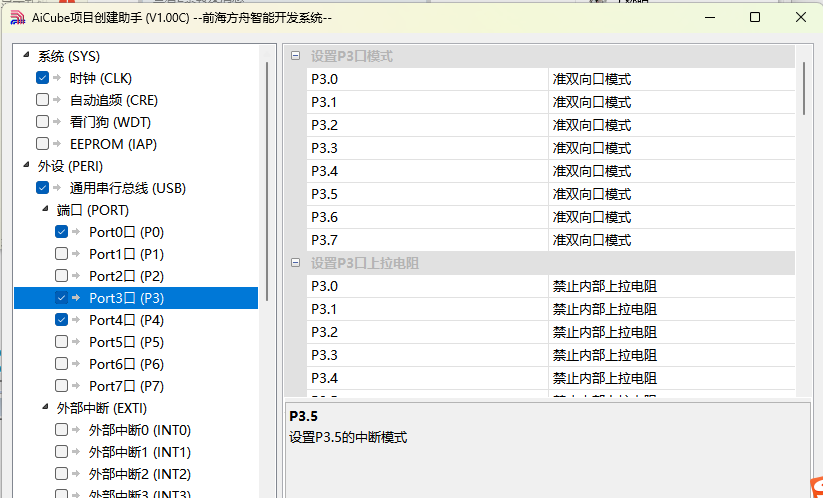The height and width of the screenshot is (498, 823).
Task: Check the Port2口 (P2) checkbox
Action: [x=61, y=276]
